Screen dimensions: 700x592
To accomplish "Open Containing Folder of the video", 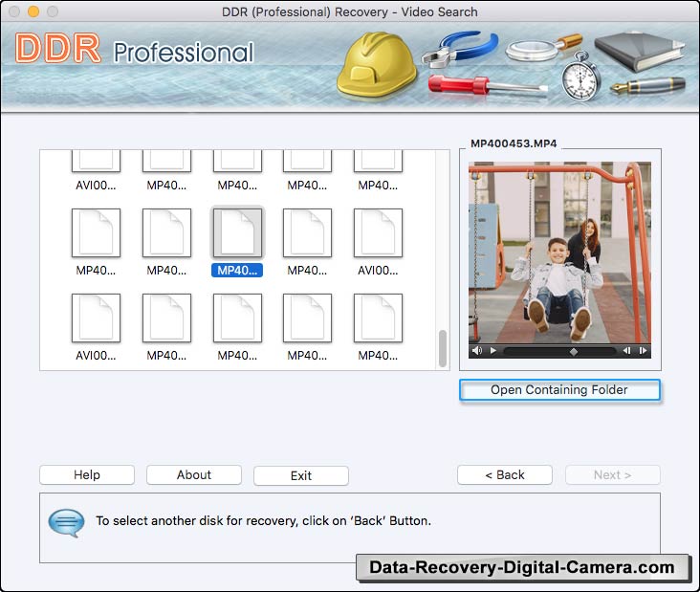I will [559, 390].
